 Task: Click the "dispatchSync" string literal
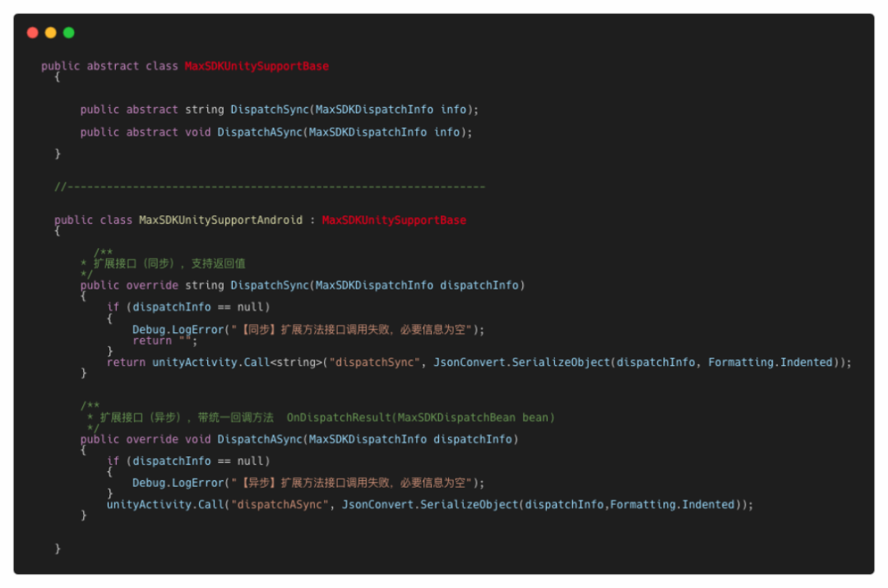375,362
